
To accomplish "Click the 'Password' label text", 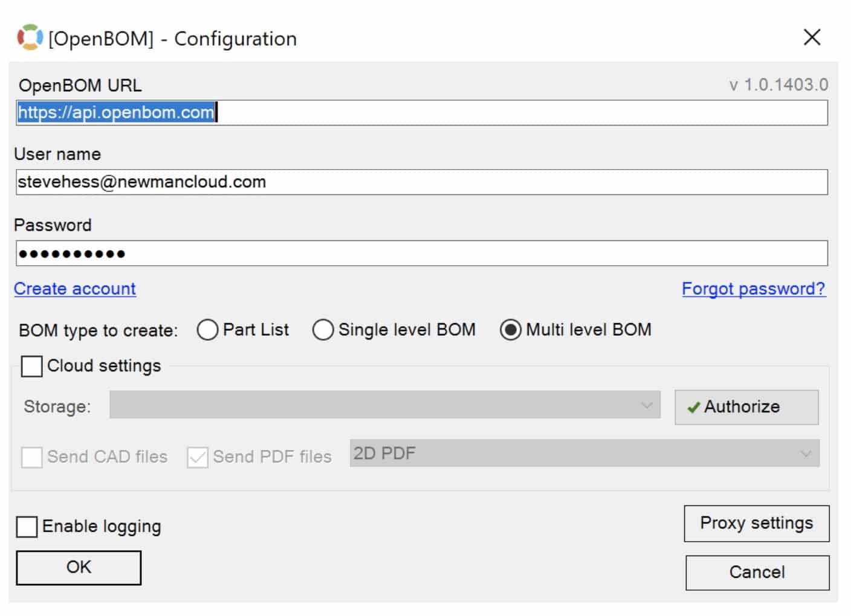I will click(x=53, y=225).
